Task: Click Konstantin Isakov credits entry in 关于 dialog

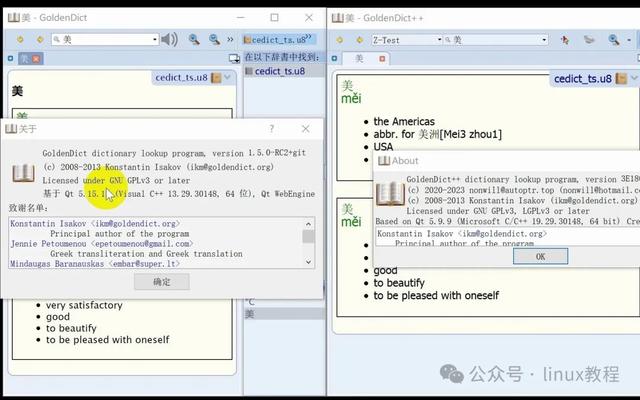Action: point(95,224)
